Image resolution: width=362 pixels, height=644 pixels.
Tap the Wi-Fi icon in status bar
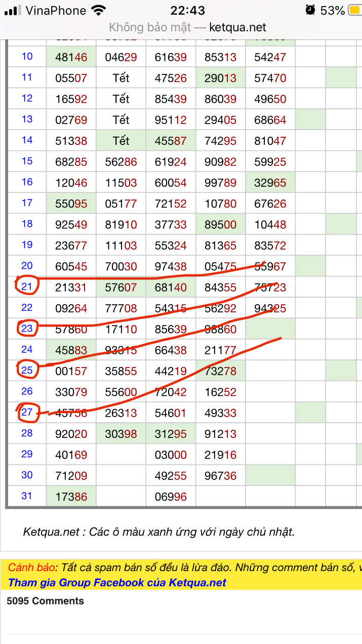tap(98, 10)
